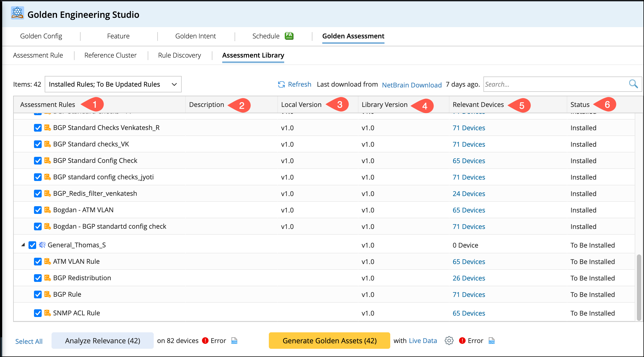Open the Installed Rules filter dropdown

(113, 84)
